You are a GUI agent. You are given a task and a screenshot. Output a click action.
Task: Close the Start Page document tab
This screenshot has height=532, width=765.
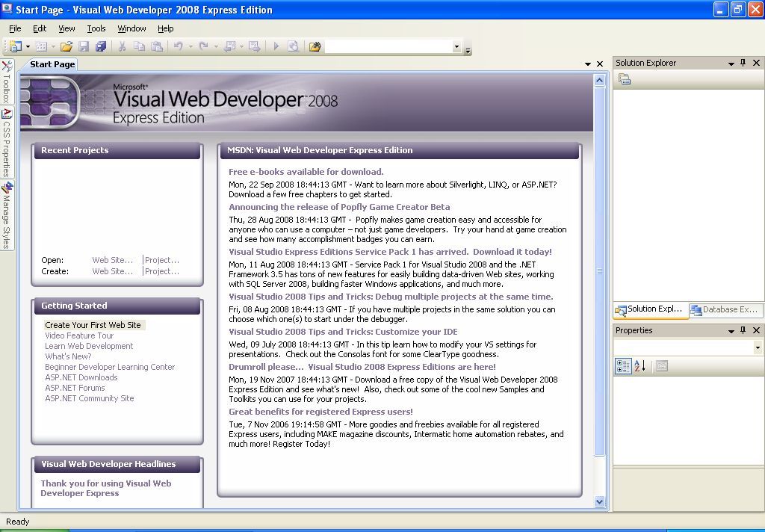coord(600,64)
